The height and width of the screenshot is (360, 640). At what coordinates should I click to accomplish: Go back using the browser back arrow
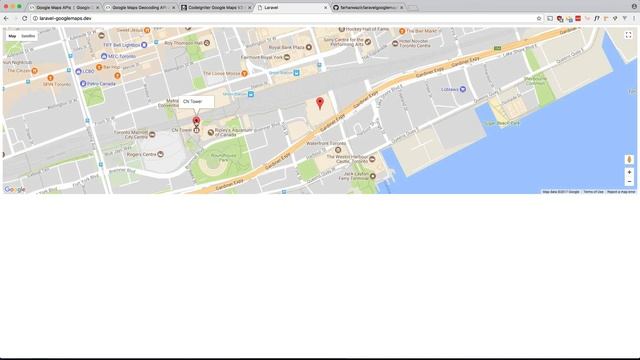tap(6, 18)
